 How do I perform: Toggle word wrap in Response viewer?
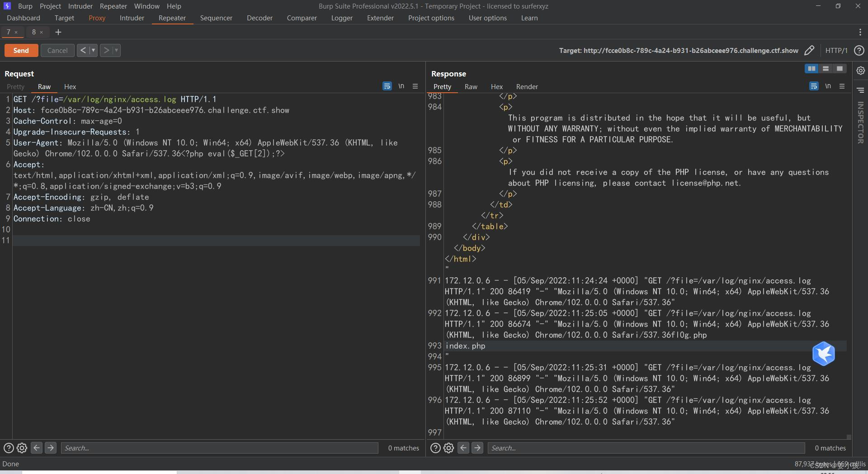[814, 86]
